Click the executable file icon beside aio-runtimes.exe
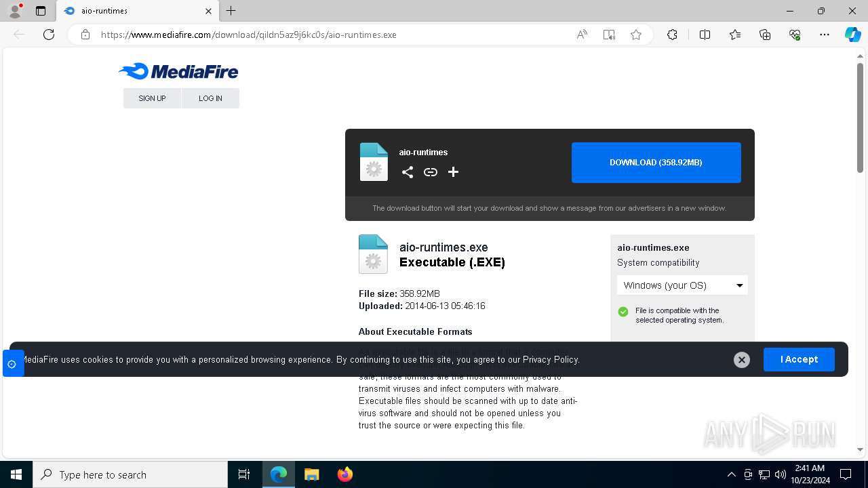868x488 pixels. pyautogui.click(x=373, y=254)
